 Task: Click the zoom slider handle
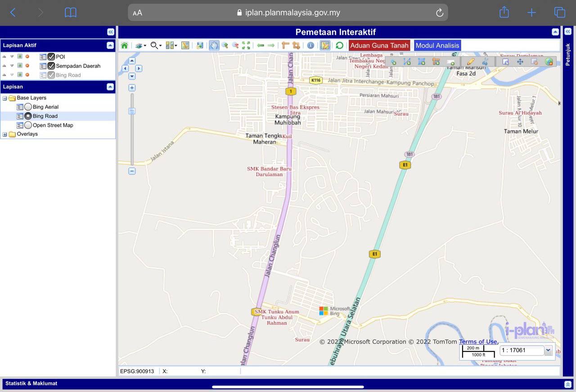point(132,111)
